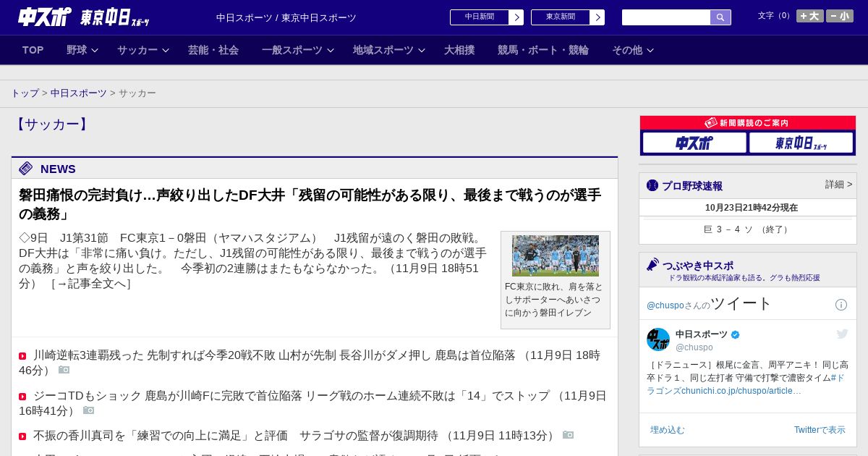Click 中スポ subscription banner button
This screenshot has height=456, width=868.
(694, 143)
